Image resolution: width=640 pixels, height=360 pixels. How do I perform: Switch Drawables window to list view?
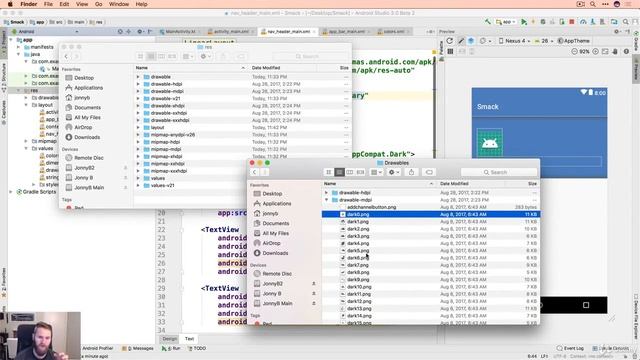pos(339,172)
